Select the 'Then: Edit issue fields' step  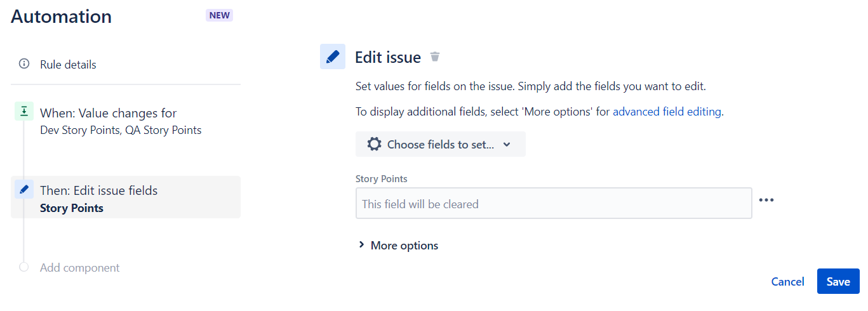pyautogui.click(x=126, y=197)
